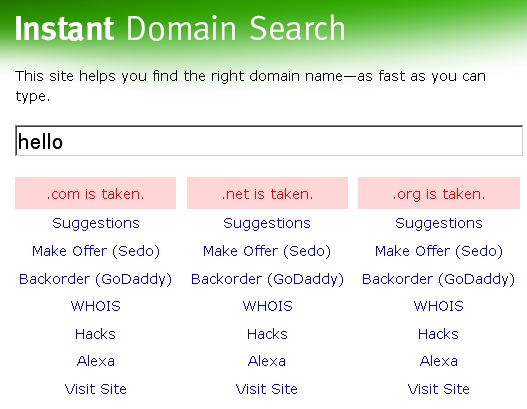The height and width of the screenshot is (409, 527).
Task: Click the site description text beginning This site helps
Action: pos(250,86)
